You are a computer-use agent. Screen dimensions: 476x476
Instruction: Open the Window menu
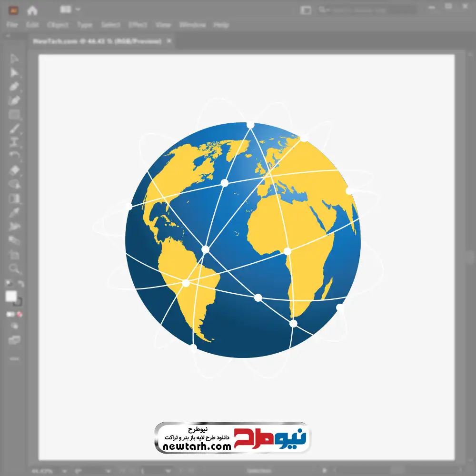[192, 25]
